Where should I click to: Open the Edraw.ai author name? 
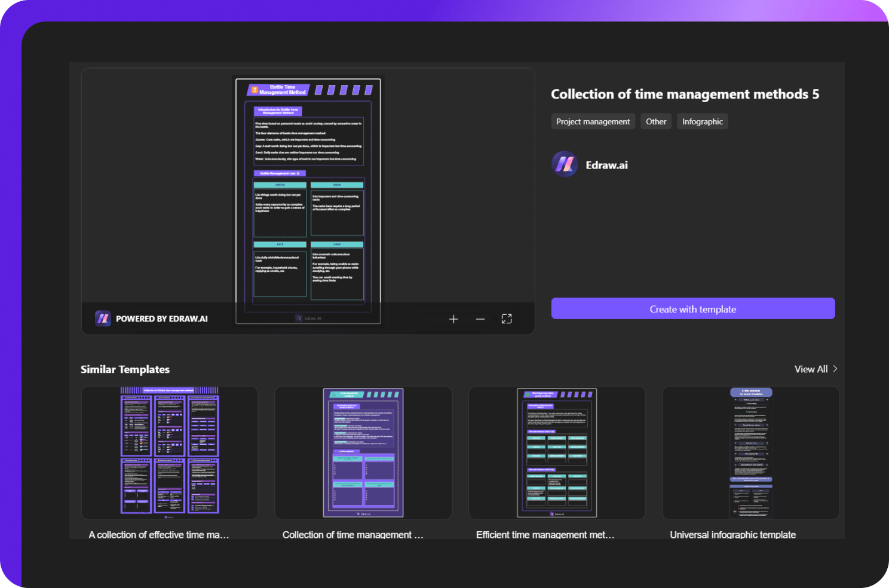606,165
